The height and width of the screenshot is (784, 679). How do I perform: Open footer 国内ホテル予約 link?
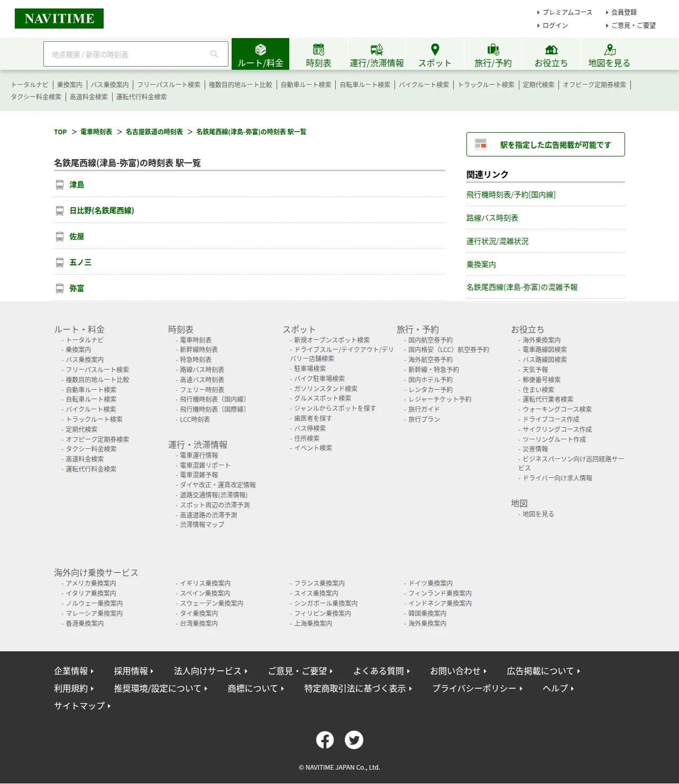(430, 380)
